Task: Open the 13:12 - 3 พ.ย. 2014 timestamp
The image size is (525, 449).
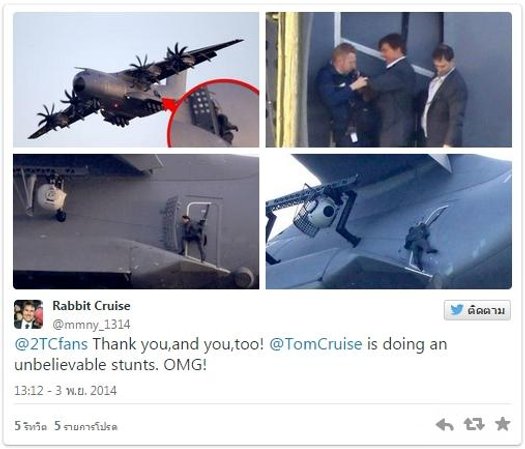Action: click(x=65, y=390)
